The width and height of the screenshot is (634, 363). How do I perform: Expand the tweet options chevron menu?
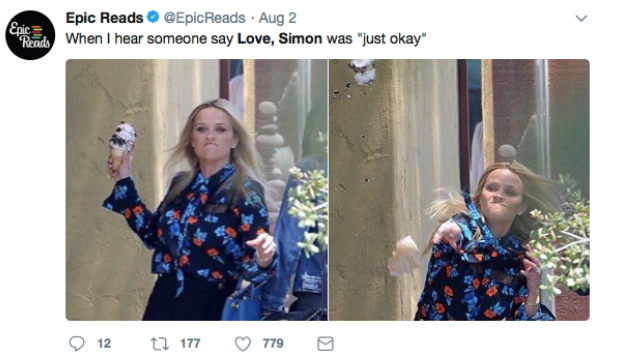click(x=581, y=18)
